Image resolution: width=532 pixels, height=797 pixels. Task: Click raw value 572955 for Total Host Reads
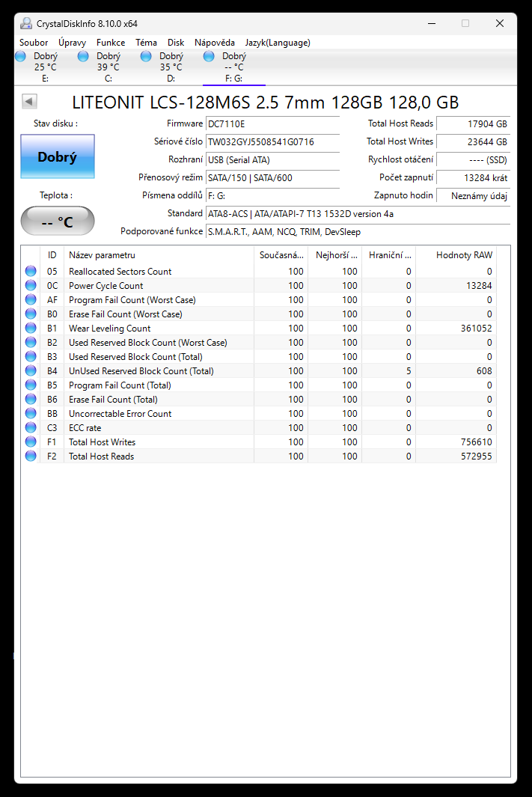[x=476, y=456]
